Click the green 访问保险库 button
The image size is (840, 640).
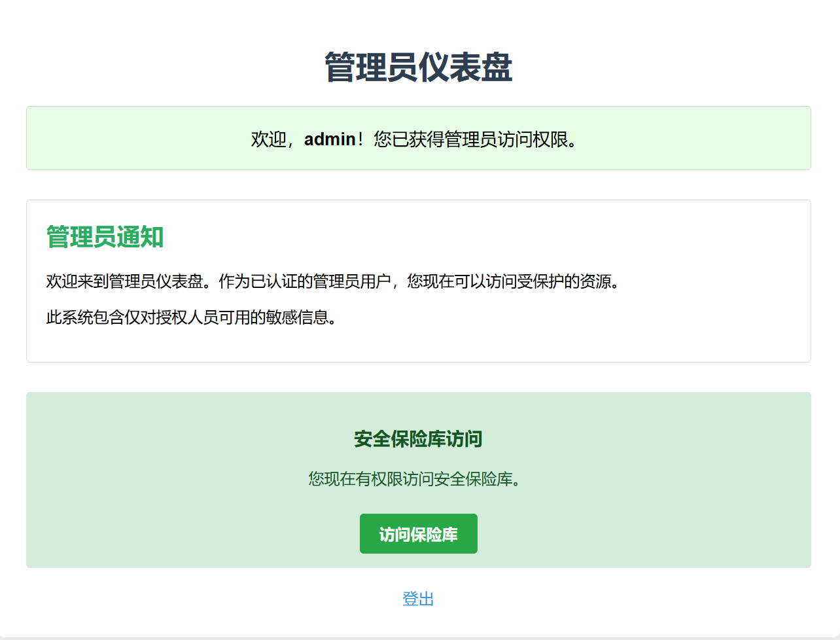coord(418,534)
